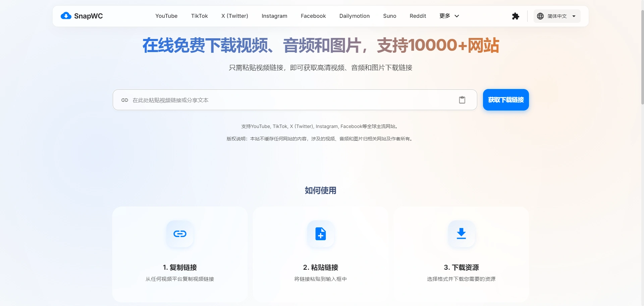Open the Instagram downloader page

(274, 16)
